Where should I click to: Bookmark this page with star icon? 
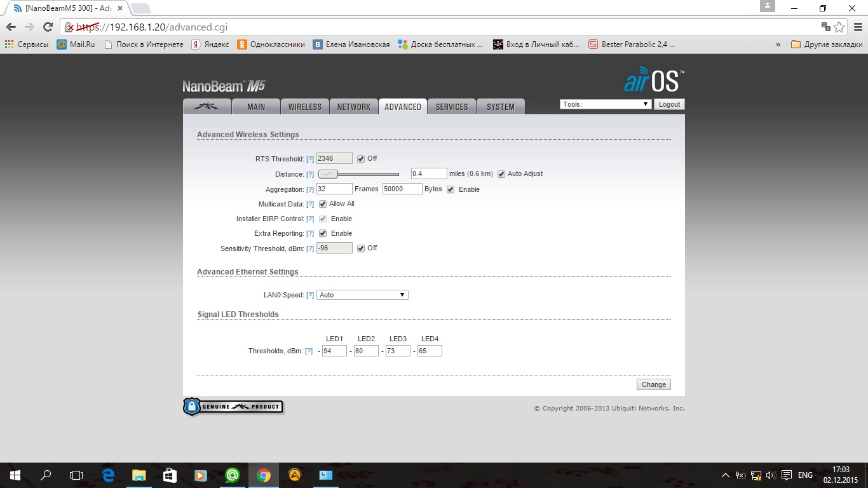click(x=839, y=27)
